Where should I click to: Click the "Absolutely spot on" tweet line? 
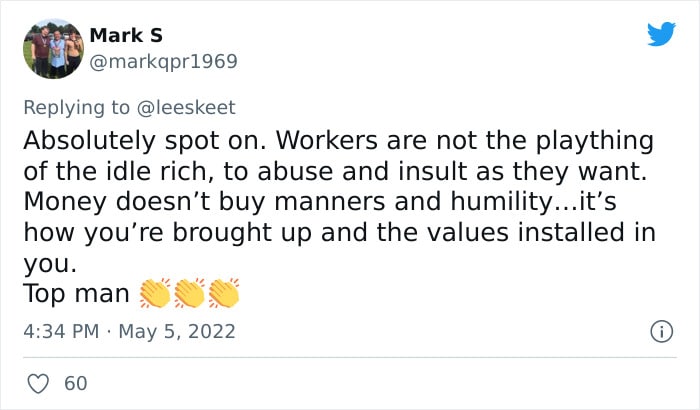tap(338, 141)
